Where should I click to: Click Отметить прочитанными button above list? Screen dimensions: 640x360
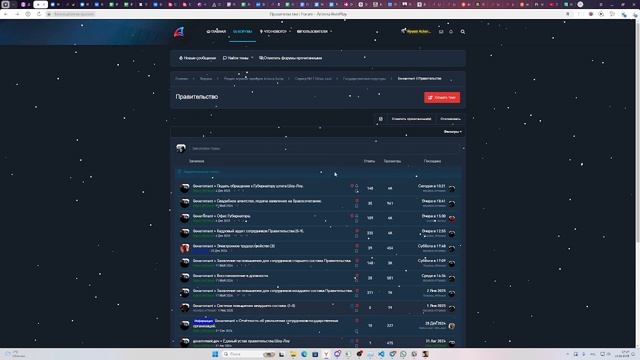(411, 119)
